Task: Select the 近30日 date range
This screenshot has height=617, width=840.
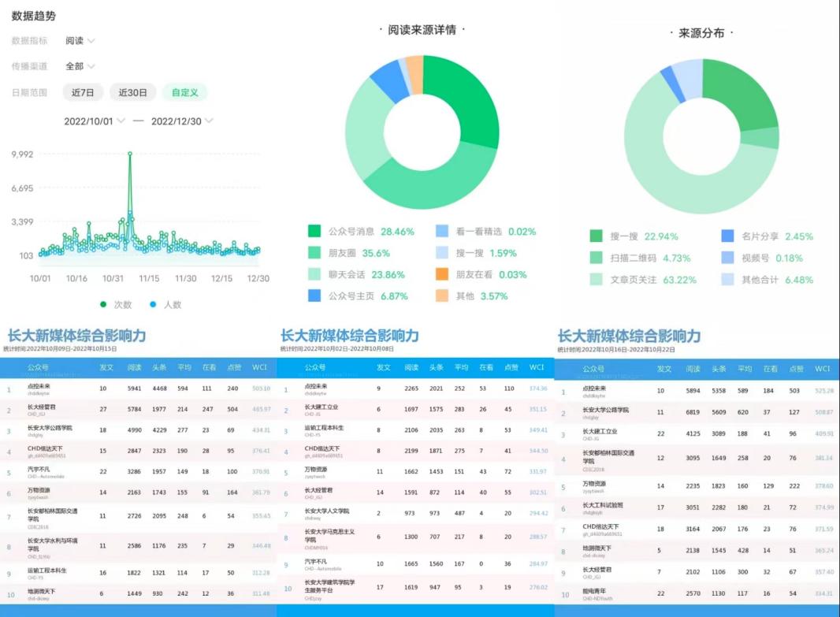Action: tap(132, 92)
